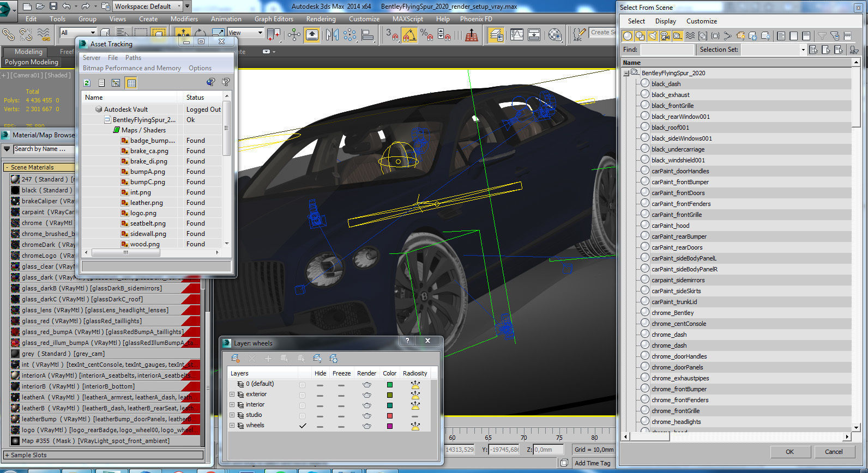The width and height of the screenshot is (868, 473).
Task: Toggle Display Cameras filter in Select From Scene
Action: pos(665,36)
